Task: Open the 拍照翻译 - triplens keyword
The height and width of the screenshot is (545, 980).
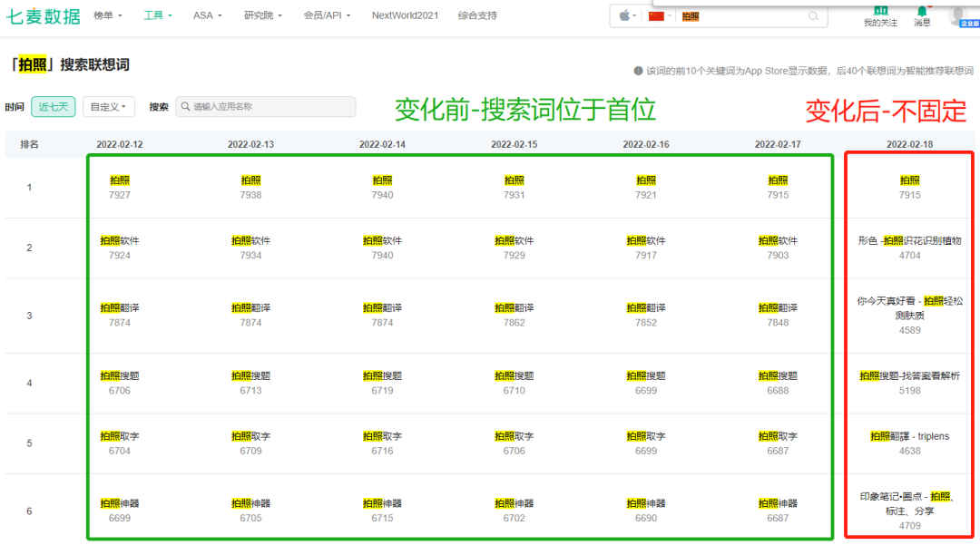Action: (909, 436)
